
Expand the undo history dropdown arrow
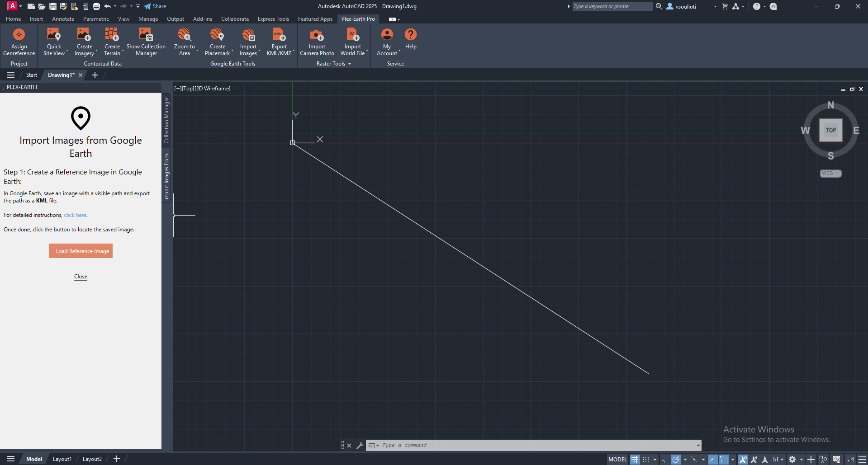115,6
